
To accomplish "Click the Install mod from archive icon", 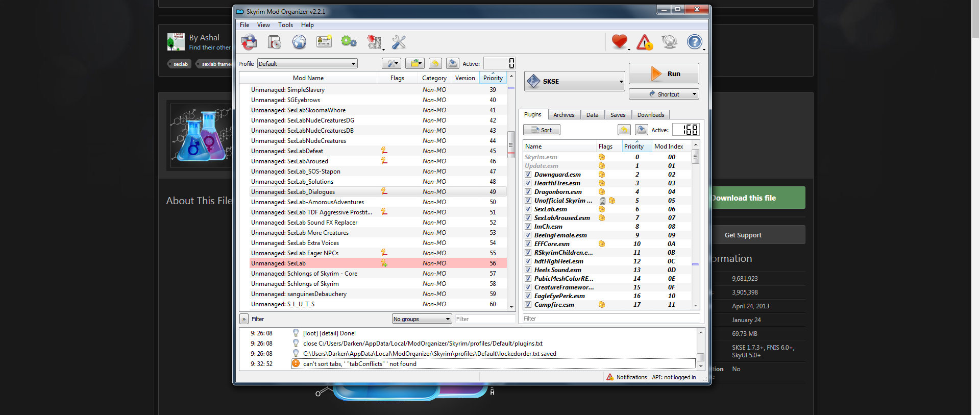I will coord(274,42).
